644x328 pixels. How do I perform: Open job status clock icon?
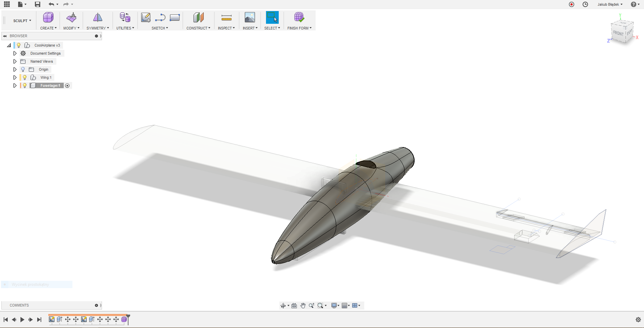click(585, 4)
